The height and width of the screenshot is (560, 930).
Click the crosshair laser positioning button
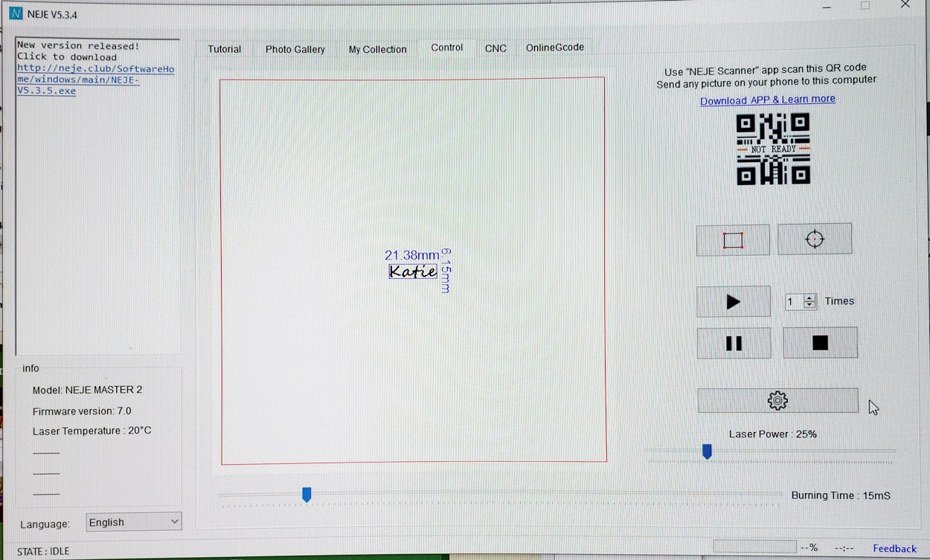(x=815, y=239)
